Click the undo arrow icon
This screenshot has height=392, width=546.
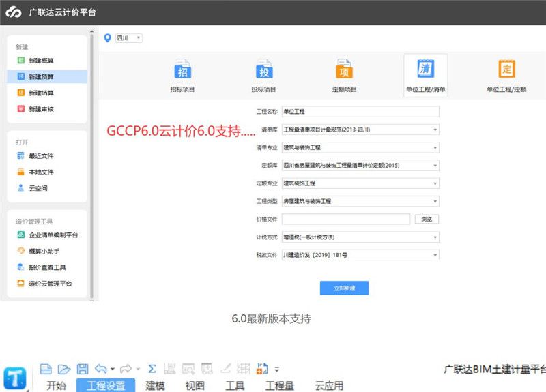point(101,369)
